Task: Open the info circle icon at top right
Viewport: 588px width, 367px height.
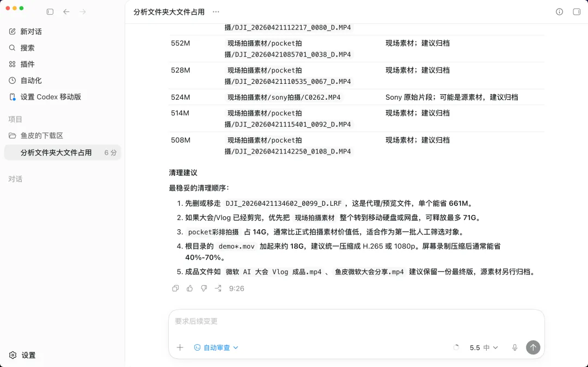Action: (x=559, y=11)
